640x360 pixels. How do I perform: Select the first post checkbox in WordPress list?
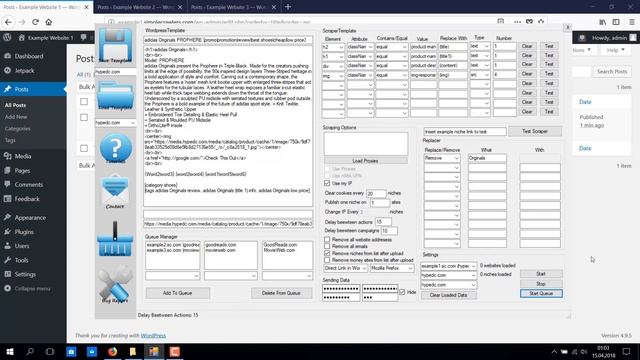pyautogui.click(x=84, y=118)
